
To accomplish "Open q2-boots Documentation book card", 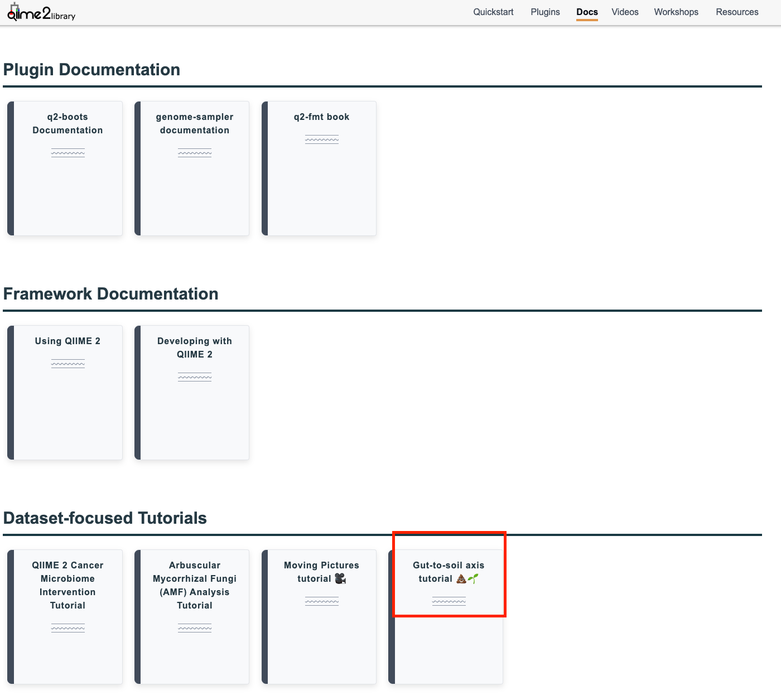I will [68, 168].
